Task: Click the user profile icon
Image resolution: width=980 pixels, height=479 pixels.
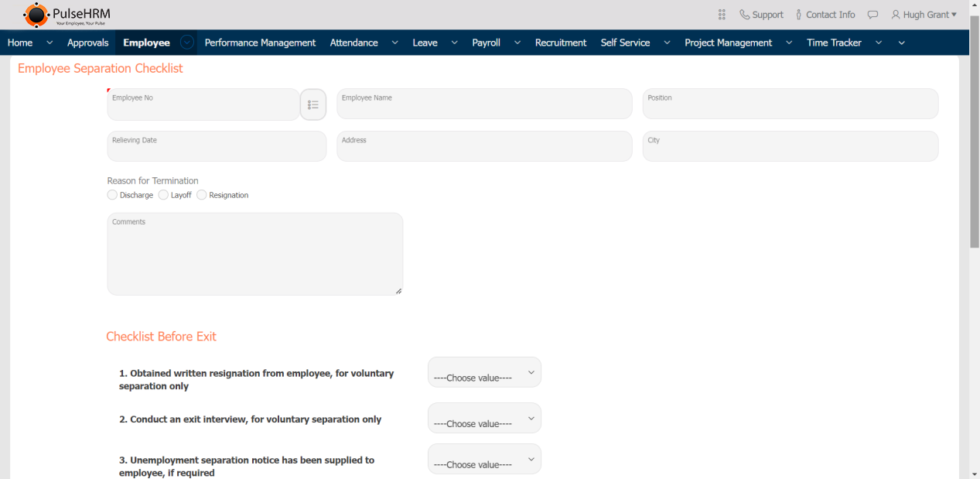Action: click(896, 15)
